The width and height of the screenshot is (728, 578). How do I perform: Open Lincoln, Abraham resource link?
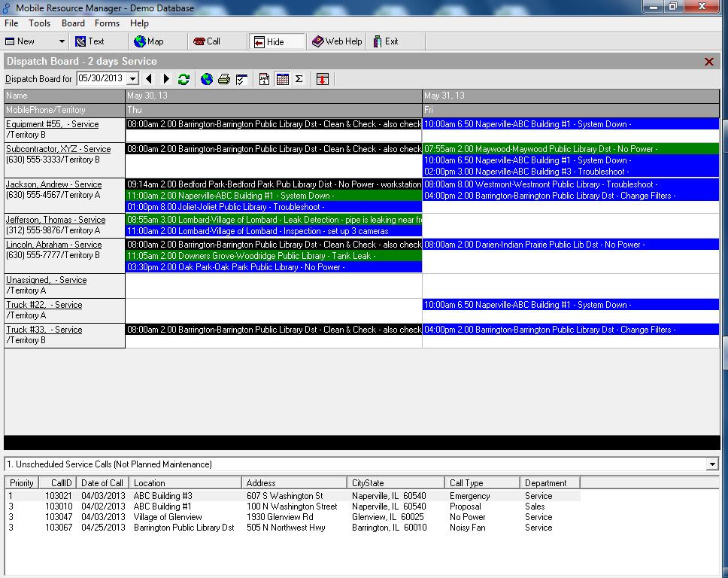pos(54,245)
